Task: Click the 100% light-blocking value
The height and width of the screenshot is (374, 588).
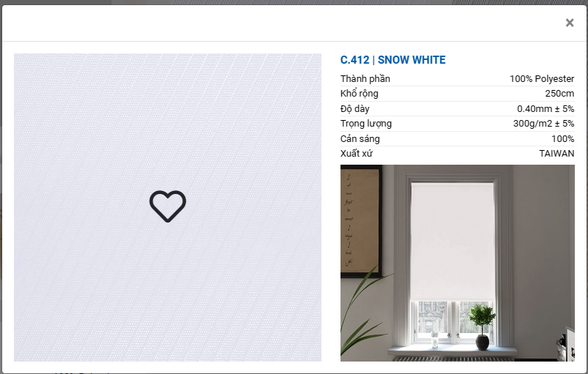Action: click(562, 138)
